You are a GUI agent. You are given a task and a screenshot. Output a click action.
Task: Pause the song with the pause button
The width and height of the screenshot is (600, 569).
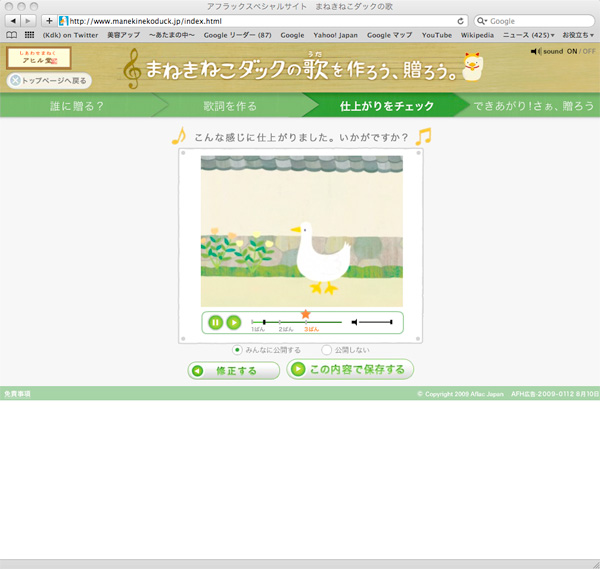215,323
